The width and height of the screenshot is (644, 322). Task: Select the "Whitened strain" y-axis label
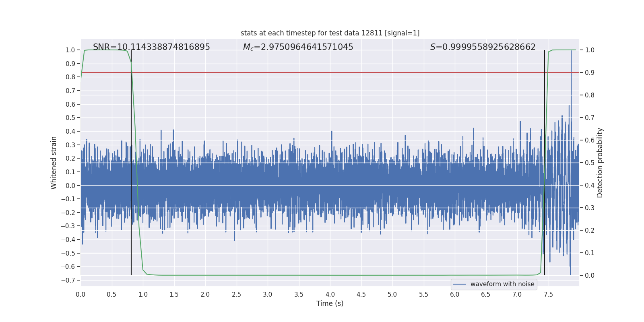pos(54,163)
